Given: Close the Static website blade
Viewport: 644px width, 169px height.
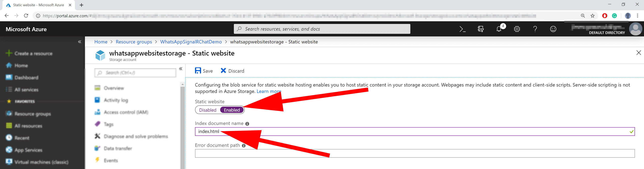Looking at the screenshot, I should [x=639, y=53].
